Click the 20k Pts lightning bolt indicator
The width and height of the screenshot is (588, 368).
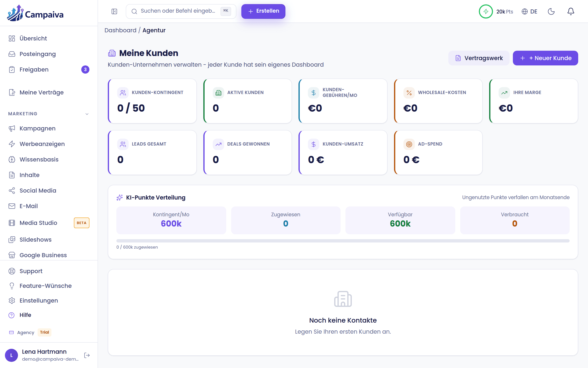point(486,11)
